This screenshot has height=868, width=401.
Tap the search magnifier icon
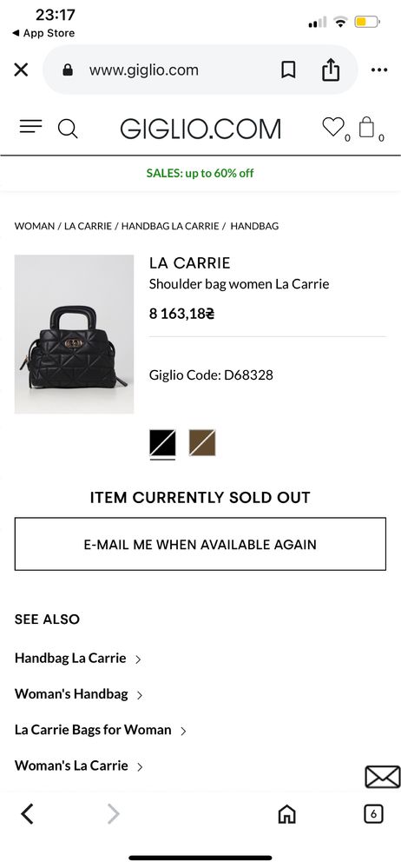(68, 129)
